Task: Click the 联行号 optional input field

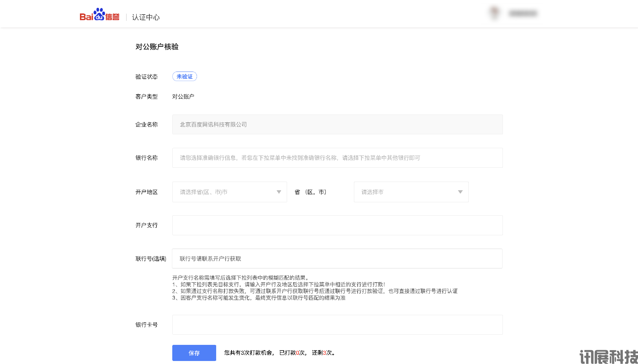Action: (x=337, y=259)
